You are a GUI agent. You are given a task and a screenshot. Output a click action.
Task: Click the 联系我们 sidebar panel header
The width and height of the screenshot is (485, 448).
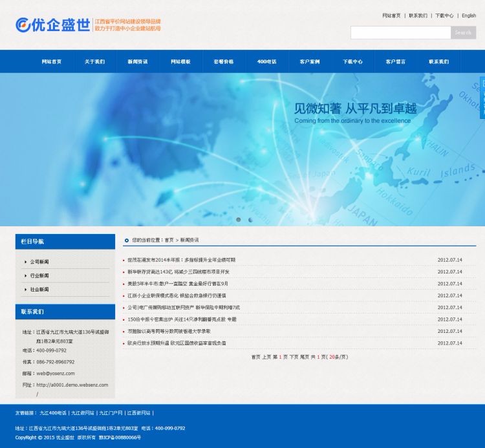pyautogui.click(x=65, y=312)
